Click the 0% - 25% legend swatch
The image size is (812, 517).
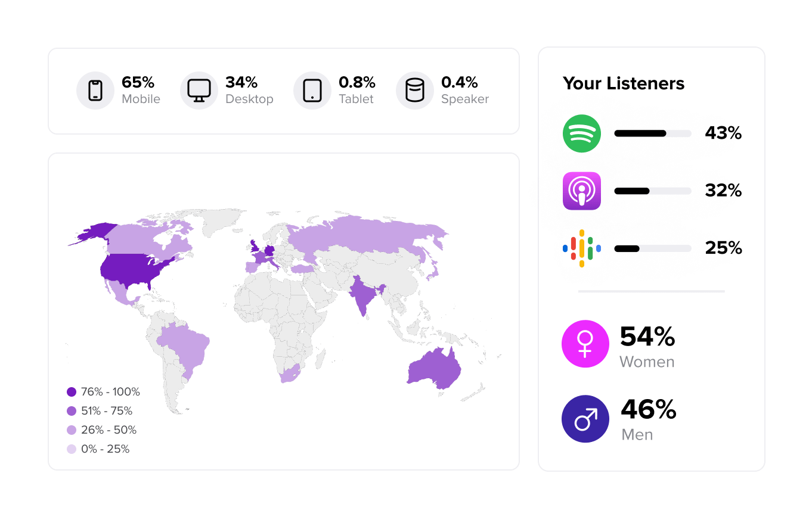(x=72, y=449)
